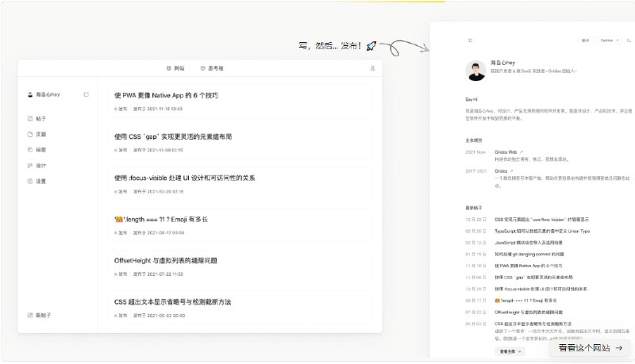
Task: Click the icon beside 思考箱 tab
Action: pyautogui.click(x=203, y=68)
